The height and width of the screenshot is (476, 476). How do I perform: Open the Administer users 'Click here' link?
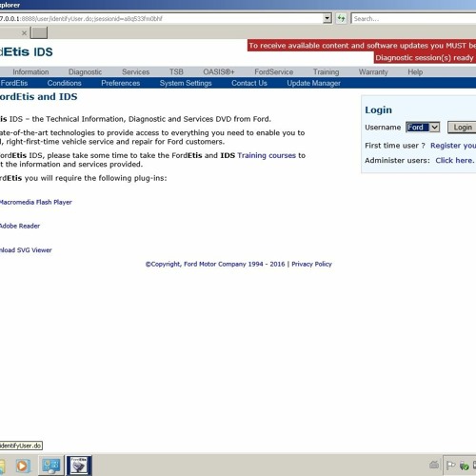tap(455, 160)
